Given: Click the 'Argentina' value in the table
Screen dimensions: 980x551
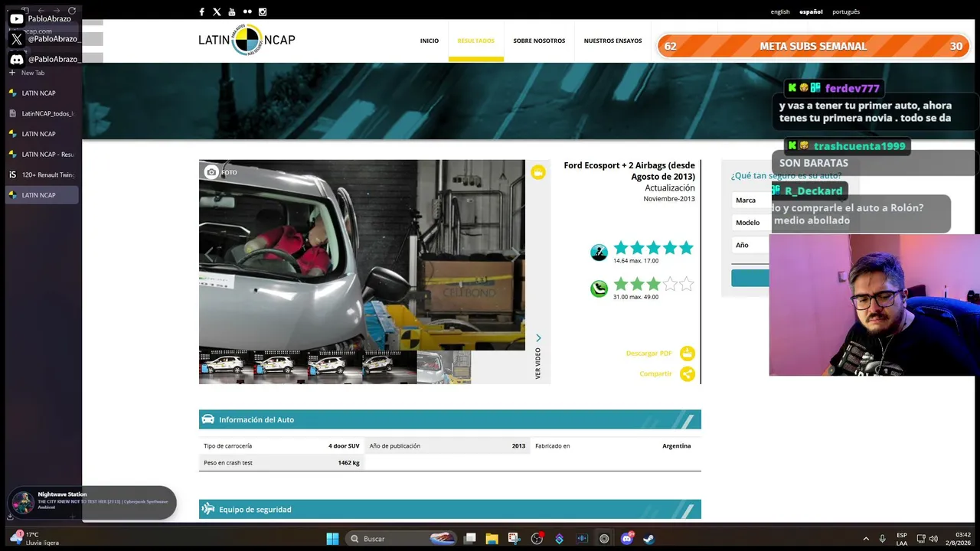Looking at the screenshot, I should click(x=676, y=445).
